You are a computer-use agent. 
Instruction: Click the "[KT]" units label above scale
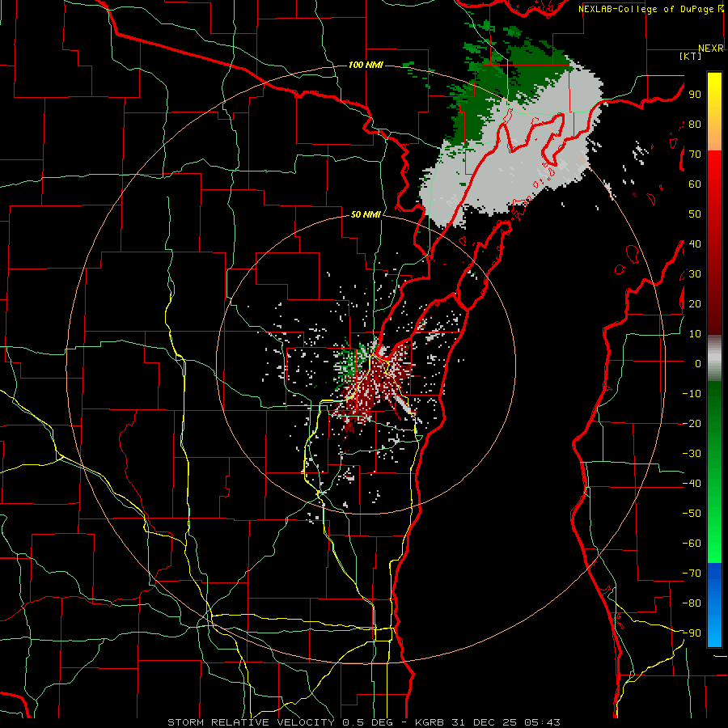coord(691,56)
